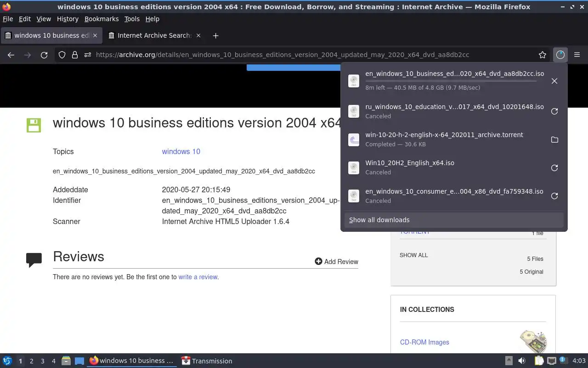Open the site permissions icon in the address bar
Image resolution: width=588 pixels, height=368 pixels.
[x=87, y=55]
